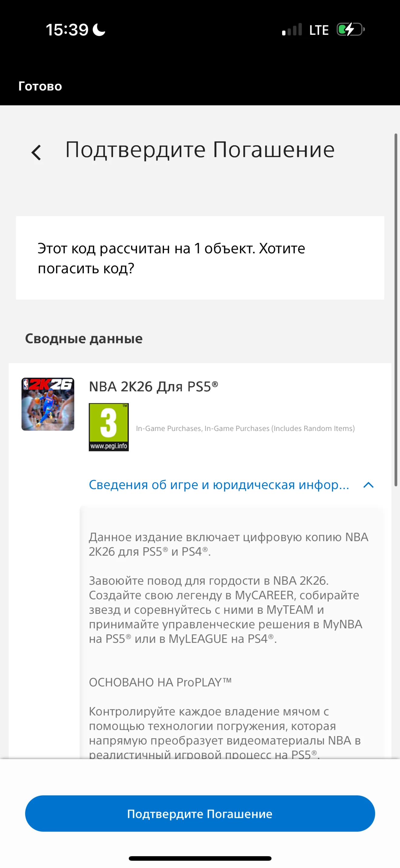
Task: Tap the 'Сводные данные' section heading
Action: point(84,338)
